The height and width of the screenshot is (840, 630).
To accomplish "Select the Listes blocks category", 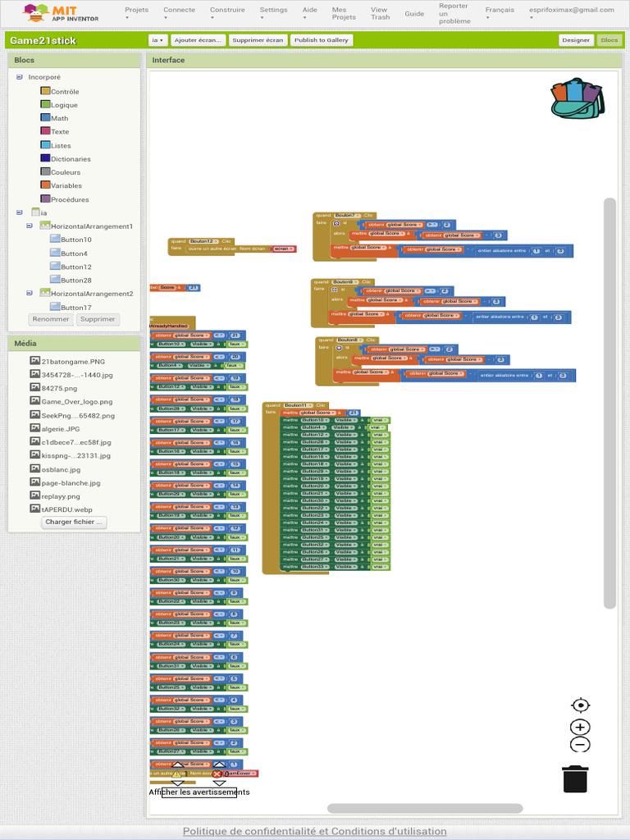I will point(56,145).
